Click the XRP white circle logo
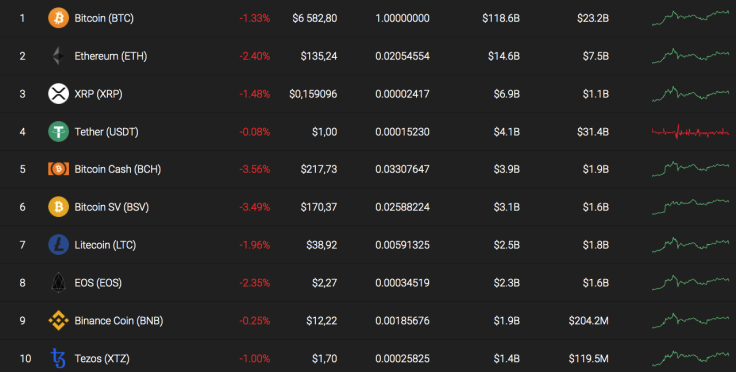 point(58,94)
